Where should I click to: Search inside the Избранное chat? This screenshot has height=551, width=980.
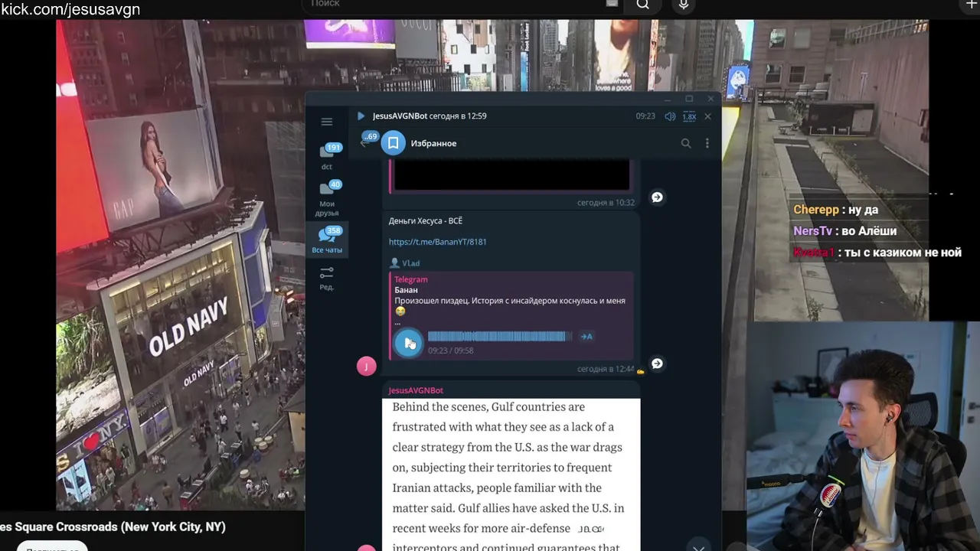point(686,143)
